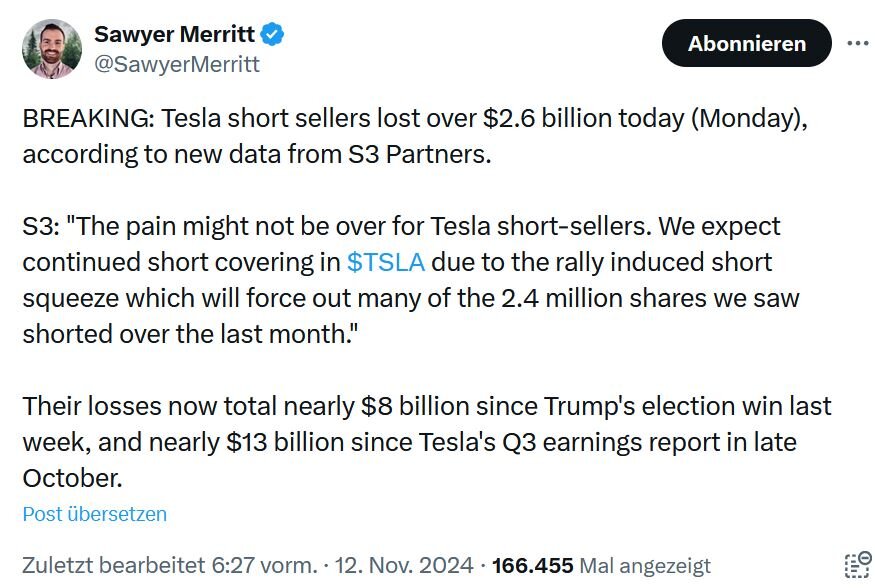Click the blue verified badge
Image resolution: width=875 pixels, height=588 pixels.
(272, 35)
